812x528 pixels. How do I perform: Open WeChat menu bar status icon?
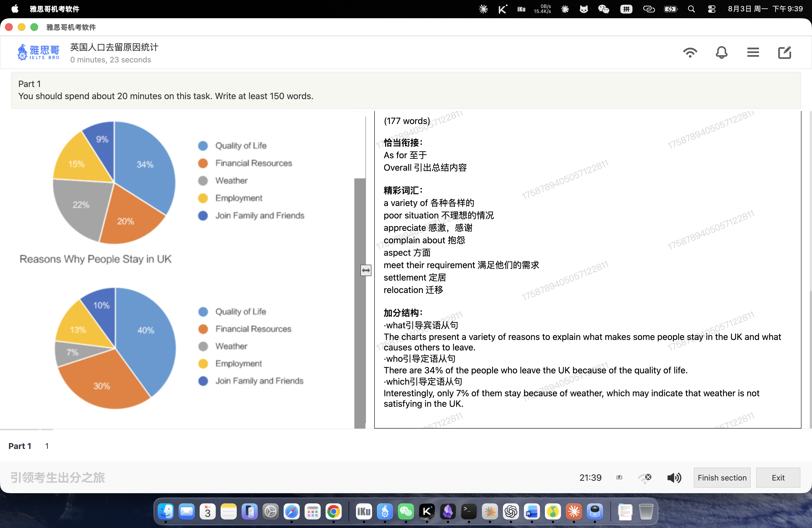603,9
